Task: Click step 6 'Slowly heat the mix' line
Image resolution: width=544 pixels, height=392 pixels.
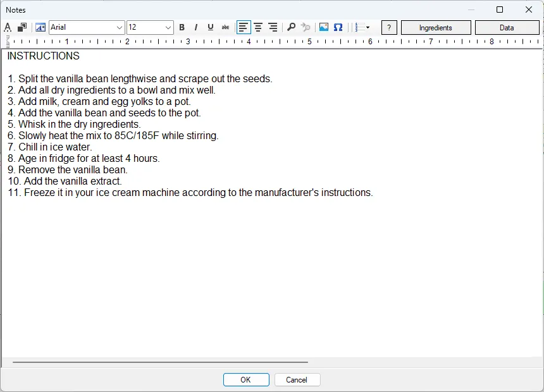Action: 113,136
